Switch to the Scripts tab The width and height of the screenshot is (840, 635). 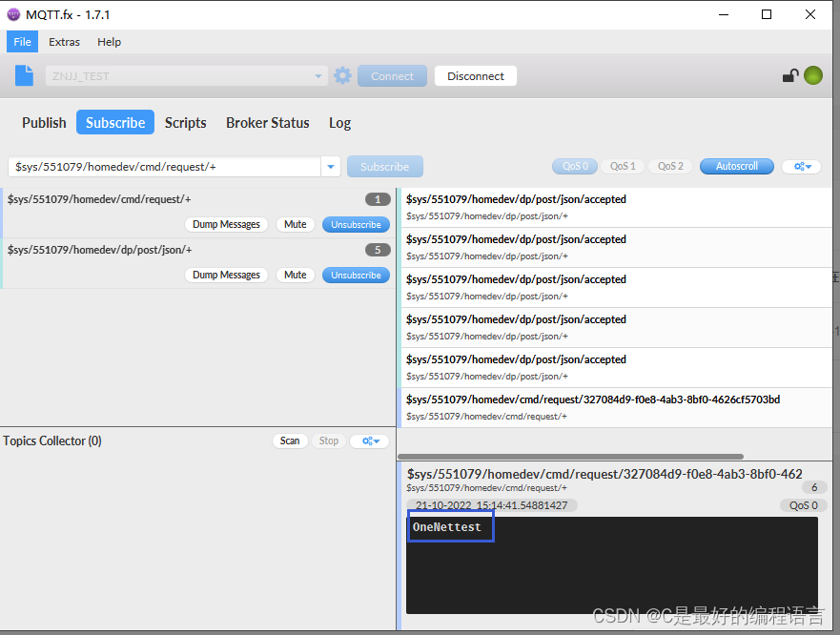pyautogui.click(x=185, y=123)
